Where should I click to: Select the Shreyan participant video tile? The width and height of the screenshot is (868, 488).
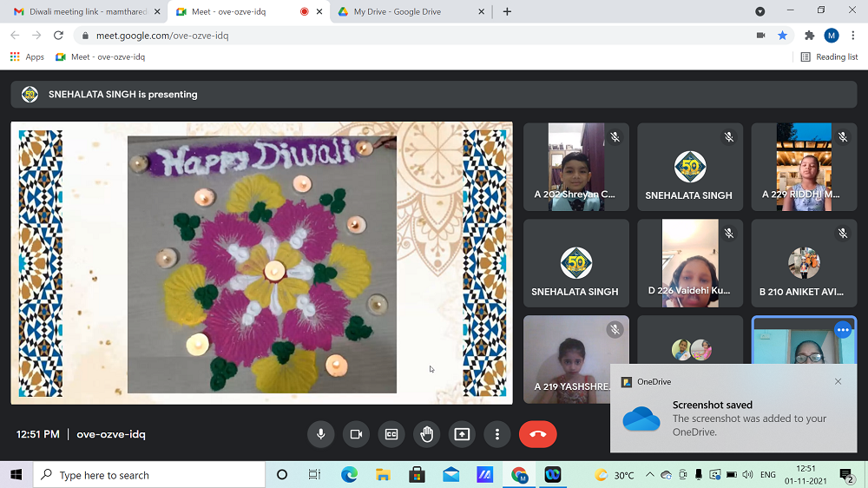click(x=575, y=167)
